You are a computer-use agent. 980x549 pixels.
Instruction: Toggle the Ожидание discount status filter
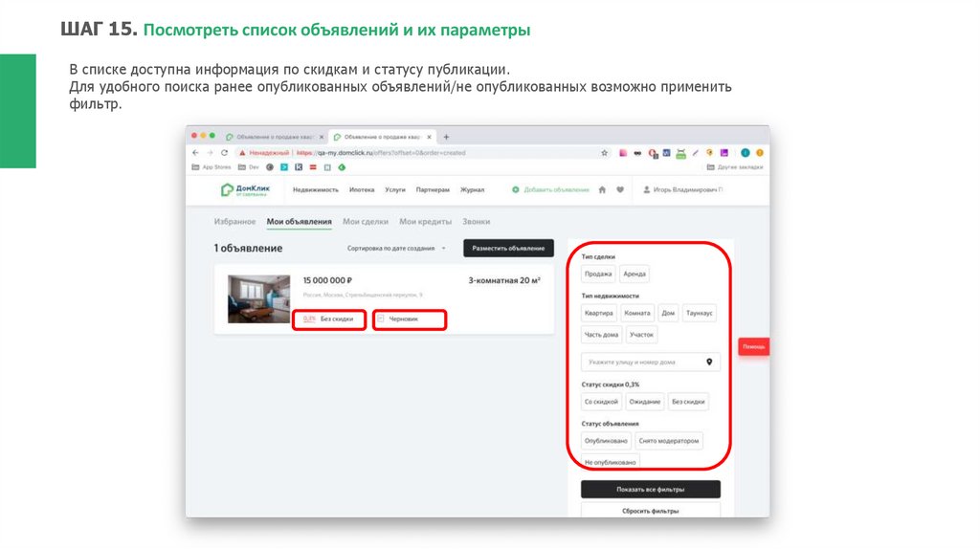coord(644,403)
